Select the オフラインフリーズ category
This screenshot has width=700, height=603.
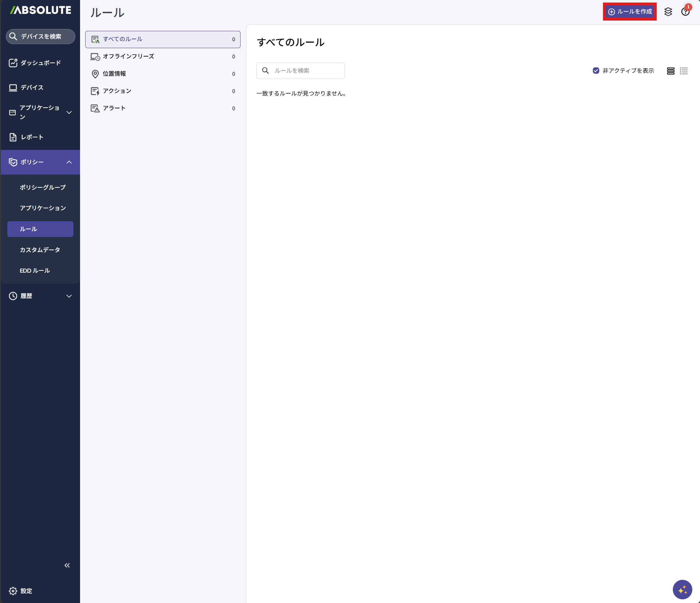(x=163, y=57)
